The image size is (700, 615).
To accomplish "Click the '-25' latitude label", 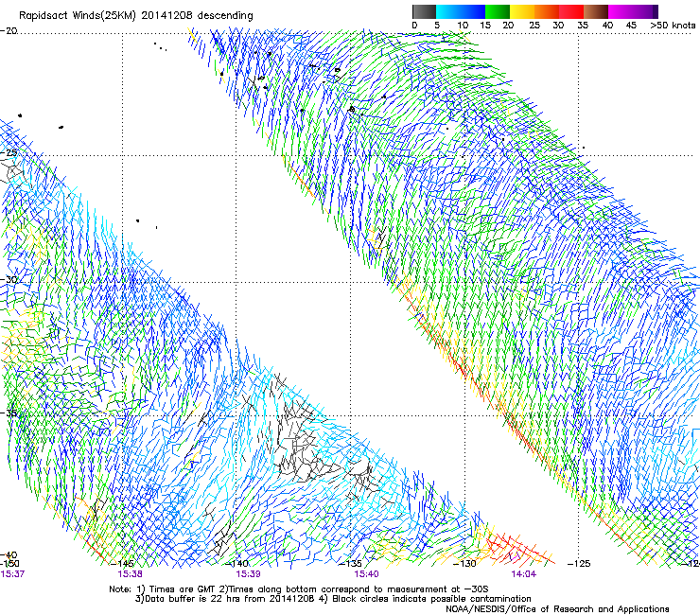I will 9,152.
